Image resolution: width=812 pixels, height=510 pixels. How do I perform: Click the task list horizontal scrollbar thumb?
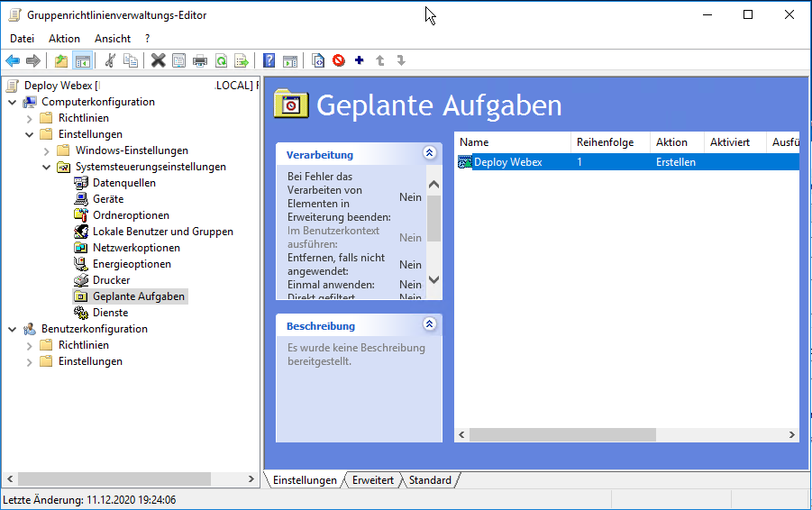562,435
